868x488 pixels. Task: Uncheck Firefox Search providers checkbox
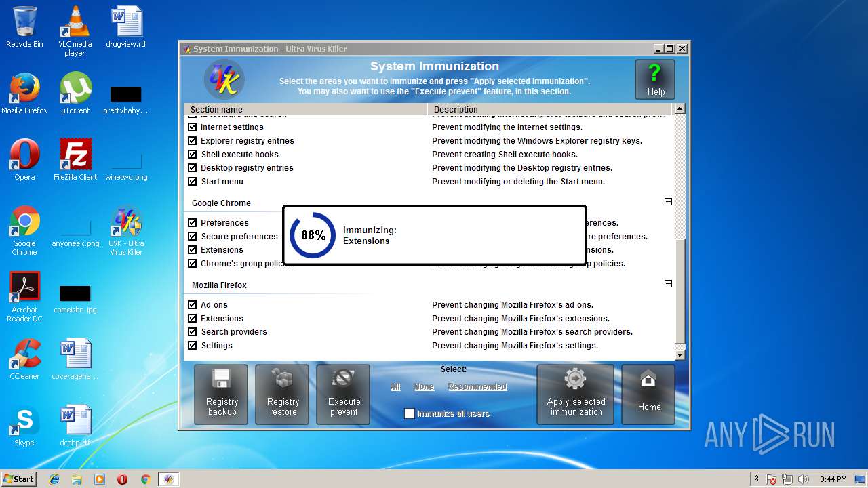click(x=192, y=332)
